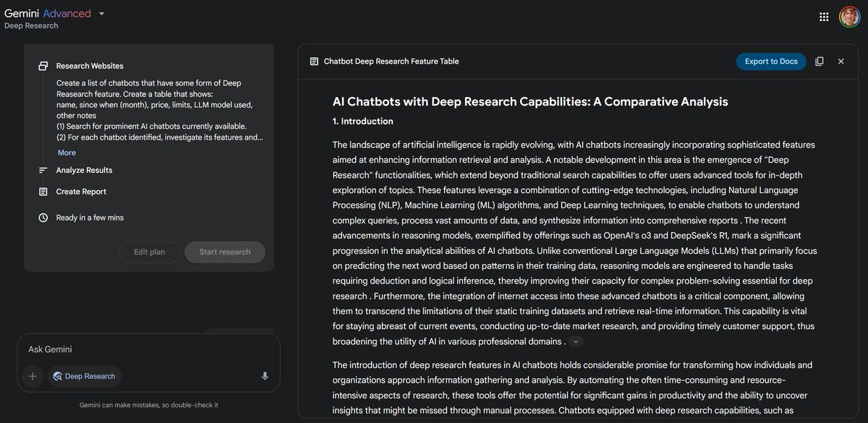Click the Analyze Results step icon
Image resolution: width=868 pixels, height=423 pixels.
[x=43, y=171]
